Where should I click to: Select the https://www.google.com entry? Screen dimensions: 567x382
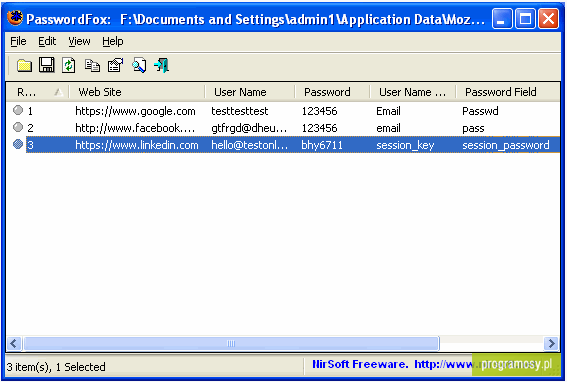point(135,111)
